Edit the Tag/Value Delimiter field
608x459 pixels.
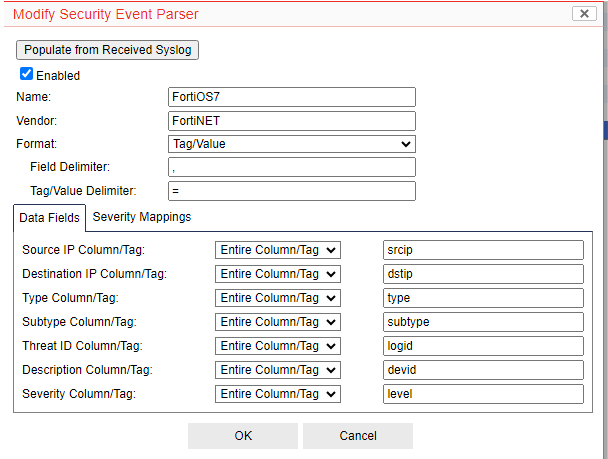click(292, 191)
